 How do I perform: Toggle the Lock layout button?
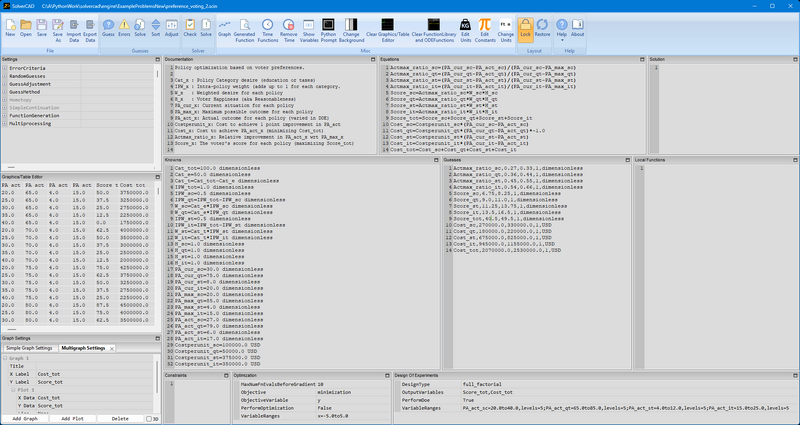point(526,28)
